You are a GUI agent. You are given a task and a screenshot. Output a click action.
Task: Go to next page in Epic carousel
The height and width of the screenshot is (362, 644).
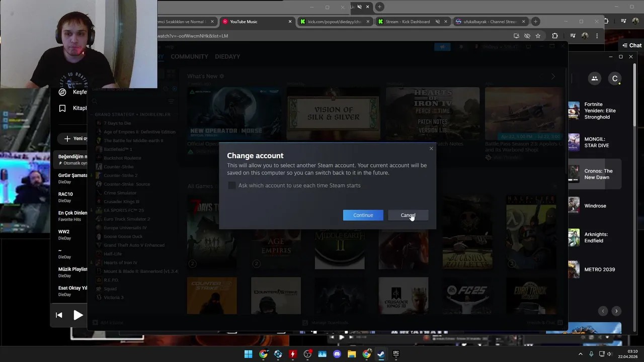[616, 311]
